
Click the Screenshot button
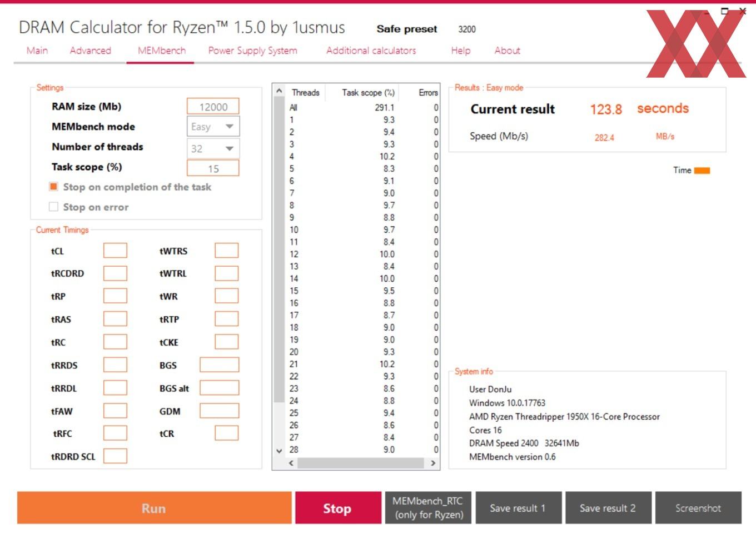tap(698, 508)
